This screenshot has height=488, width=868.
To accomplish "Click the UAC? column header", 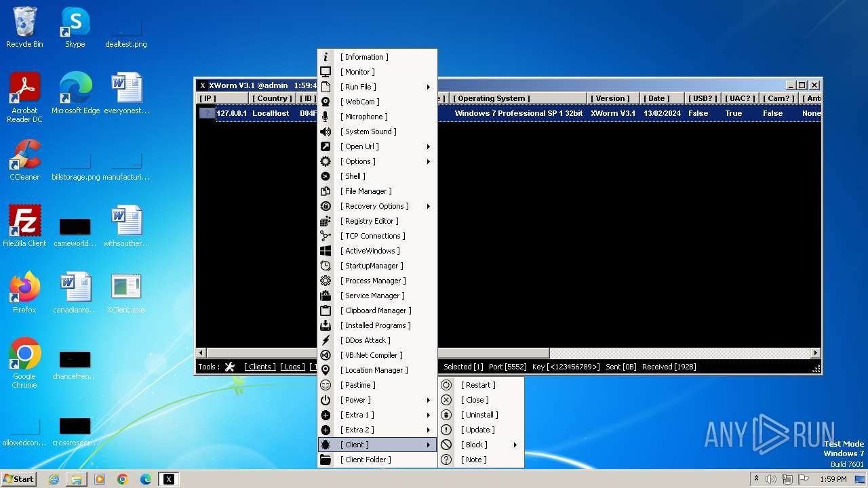I will 739,98.
